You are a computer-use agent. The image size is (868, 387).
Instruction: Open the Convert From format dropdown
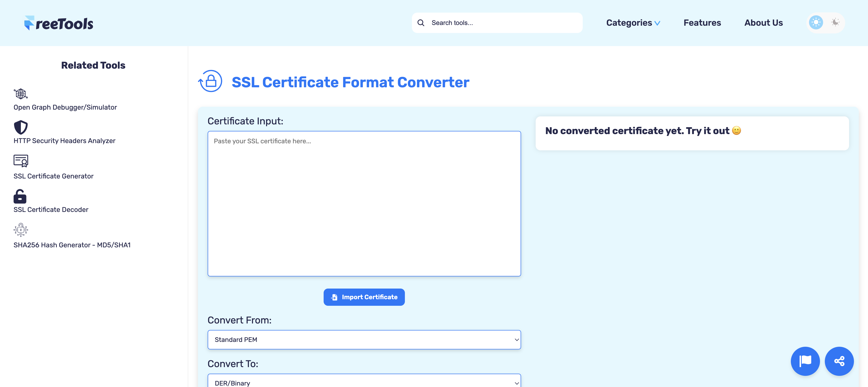(x=364, y=339)
